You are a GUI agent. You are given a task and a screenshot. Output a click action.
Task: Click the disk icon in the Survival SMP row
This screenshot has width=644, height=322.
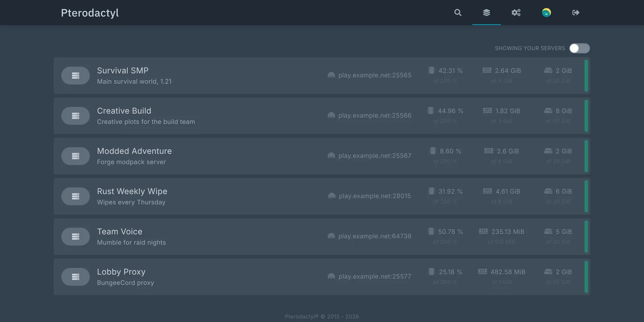548,70
